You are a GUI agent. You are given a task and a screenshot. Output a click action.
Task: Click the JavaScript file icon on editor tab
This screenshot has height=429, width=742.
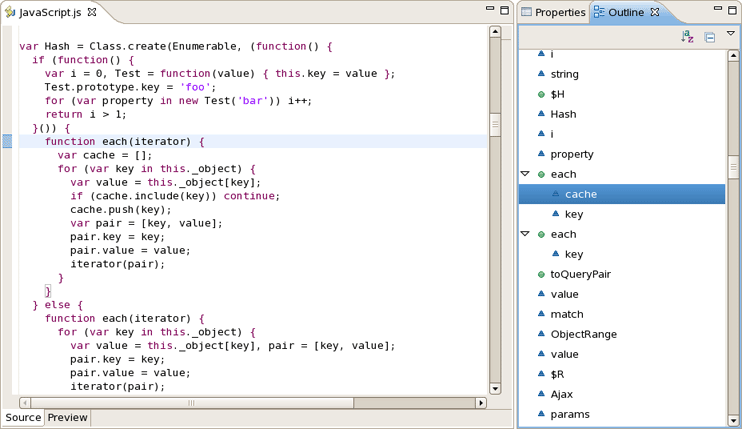click(10, 12)
